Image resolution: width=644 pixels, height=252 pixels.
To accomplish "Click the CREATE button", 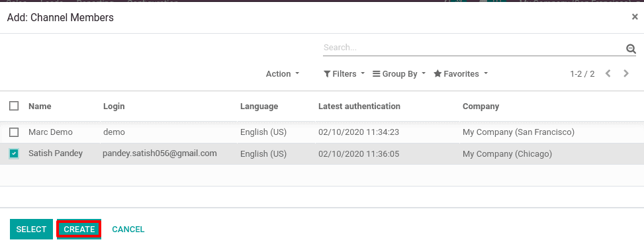I will [x=79, y=229].
